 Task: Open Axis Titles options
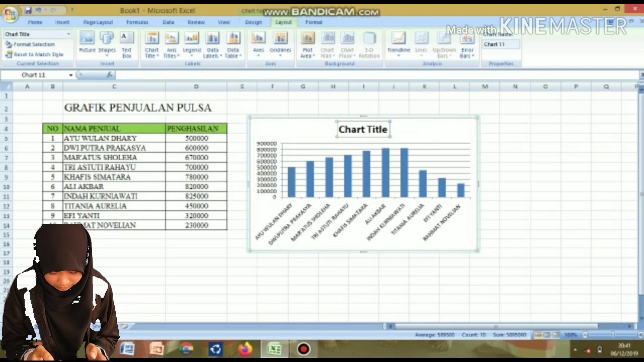click(x=172, y=45)
